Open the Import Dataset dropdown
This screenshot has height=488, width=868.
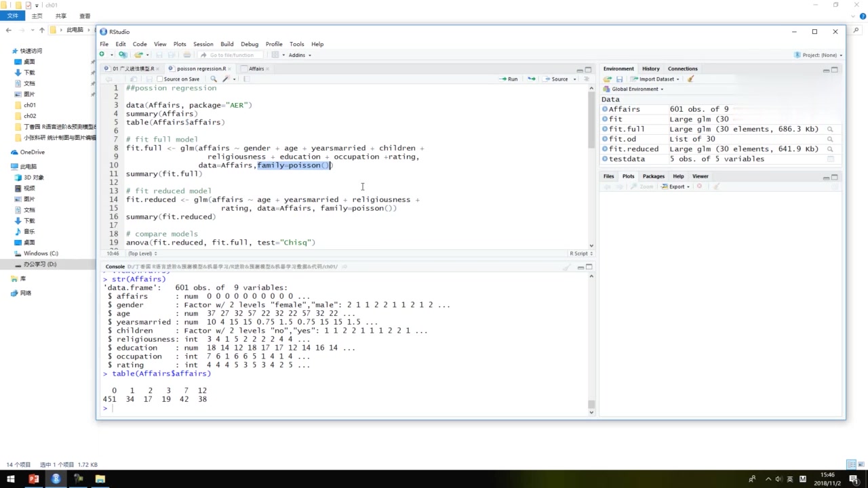coord(656,79)
